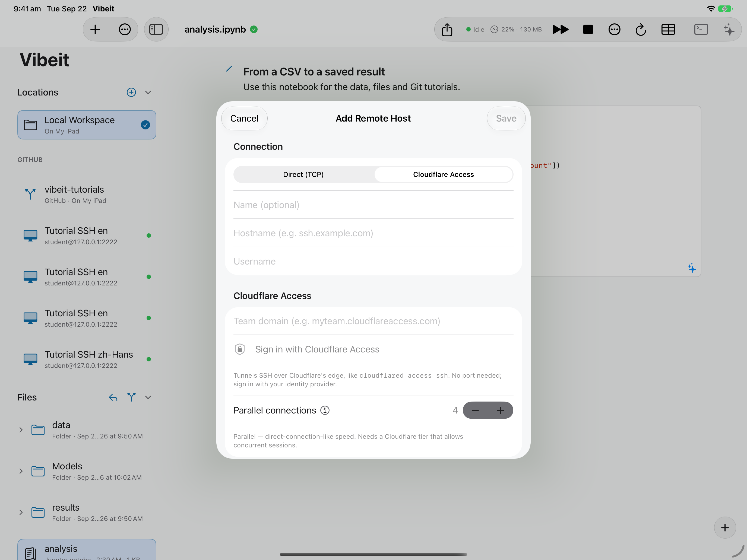This screenshot has width=747, height=560.
Task: Click the Local Workspace checkmark
Action: click(145, 125)
